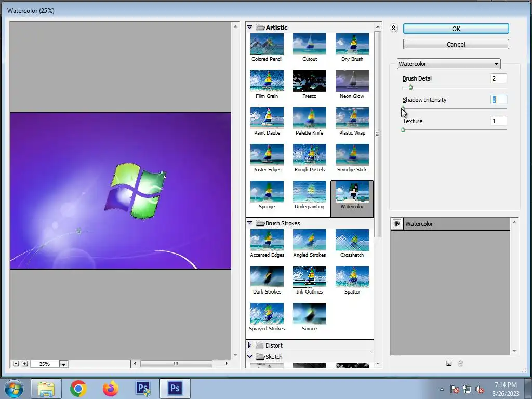
Task: Launch Google Chrome from the taskbar
Action: (x=78, y=389)
